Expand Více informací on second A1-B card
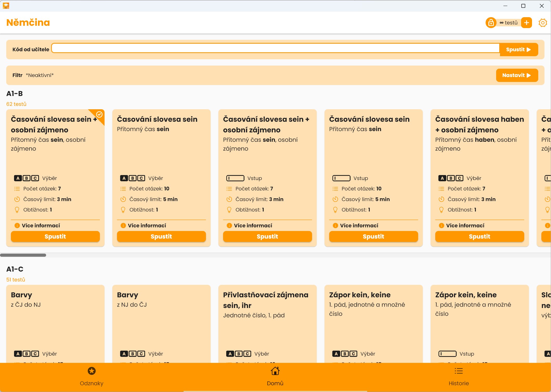The height and width of the screenshot is (392, 551). point(147,226)
